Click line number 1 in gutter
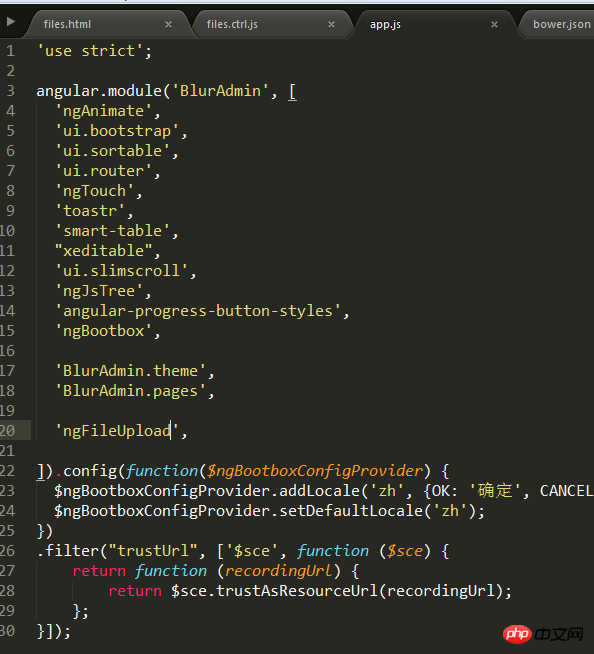Screen dimensions: 594x654 (x=10, y=51)
